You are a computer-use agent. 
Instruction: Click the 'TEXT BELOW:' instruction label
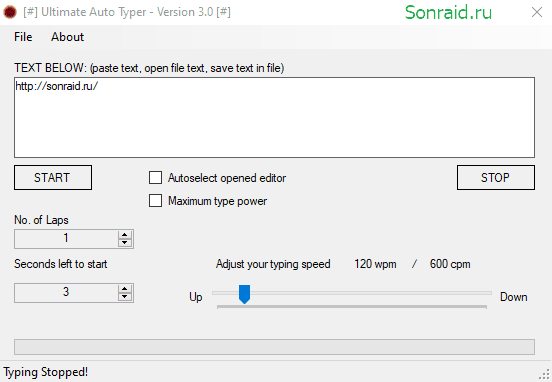[x=149, y=68]
